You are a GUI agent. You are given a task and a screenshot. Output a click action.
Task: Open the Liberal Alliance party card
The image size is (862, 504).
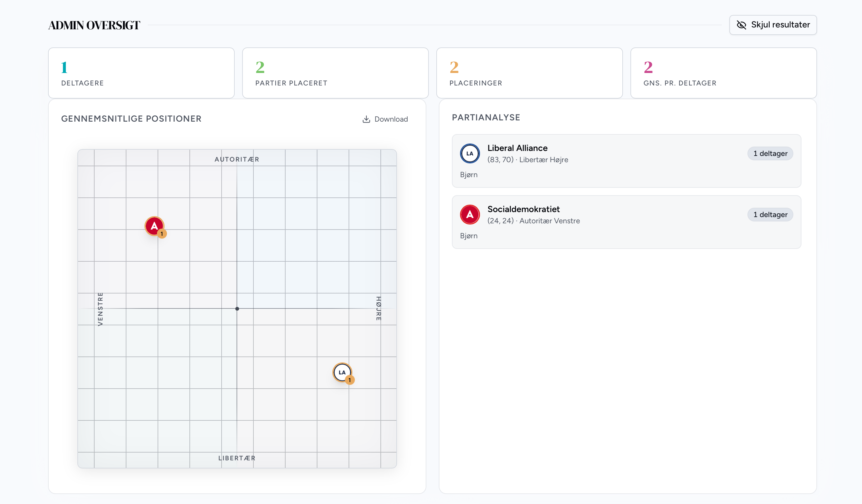[626, 161]
